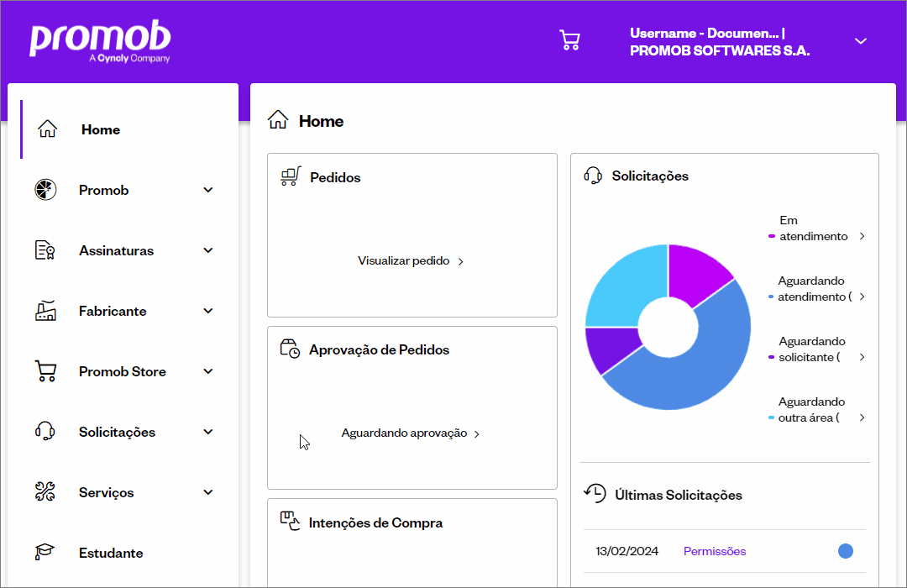Expand the Assinaturas submenu chevron
The image size is (907, 588).
[x=208, y=250]
